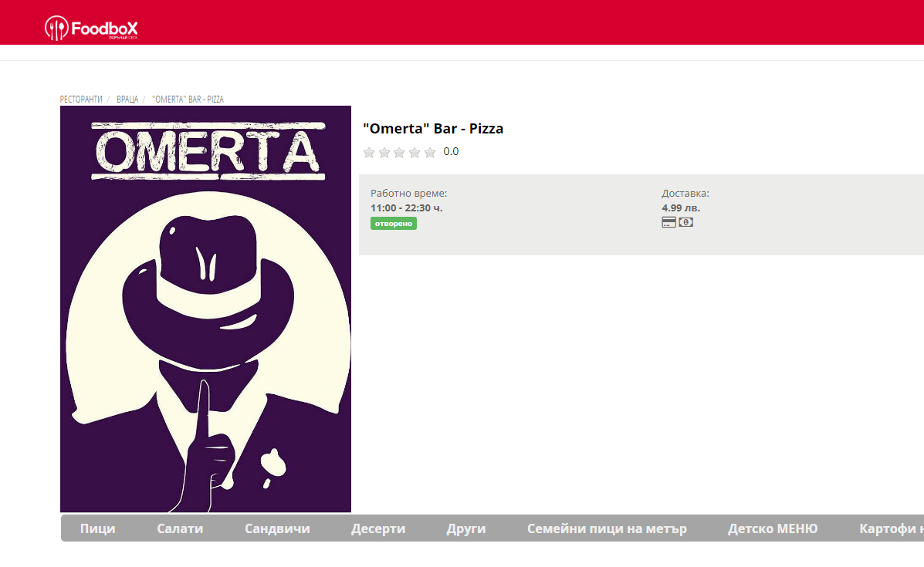
Task: Select the Салати menu category
Action: (x=180, y=528)
